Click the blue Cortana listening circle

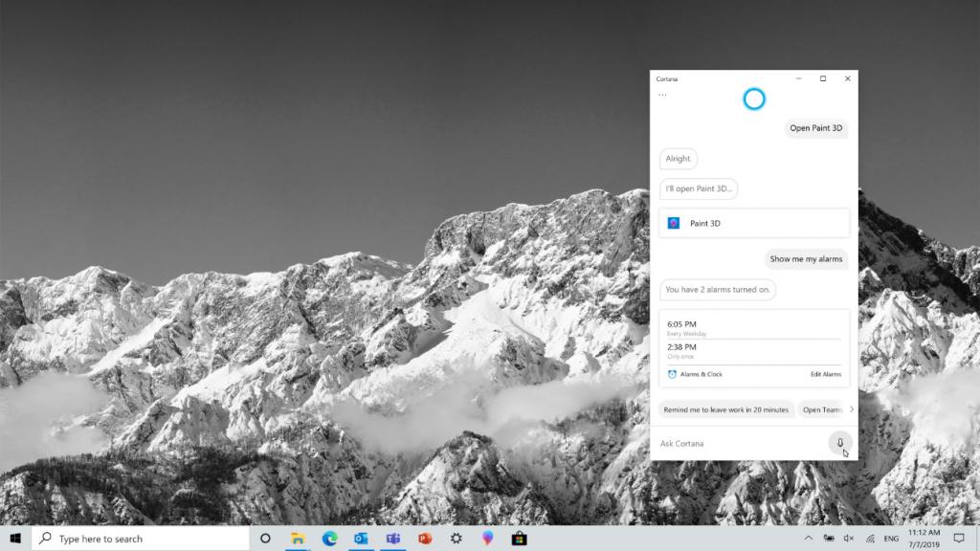coord(754,99)
